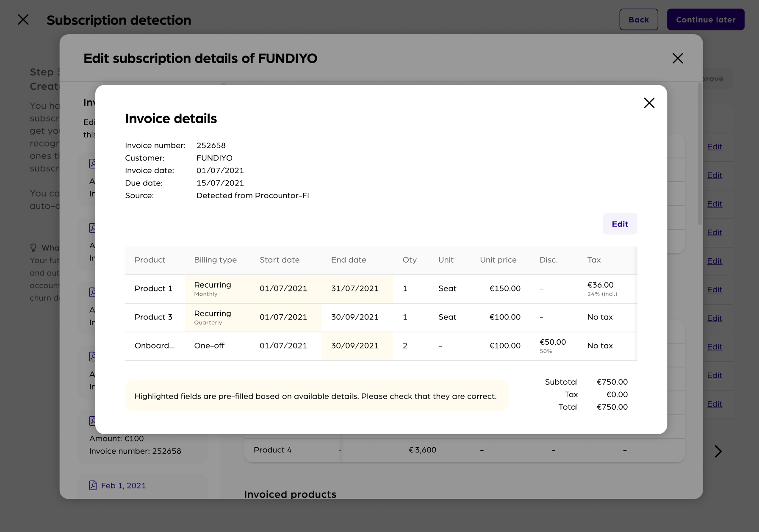This screenshot has width=759, height=532.
Task: Click the Product column header
Action: point(150,260)
